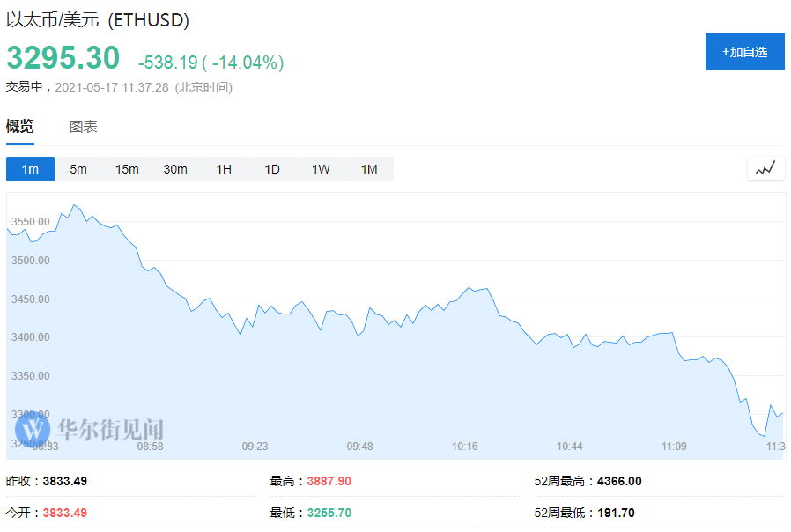Screen dimensions: 791x532
Task: Click the chart peak near 3550.00
Action: tap(74, 205)
